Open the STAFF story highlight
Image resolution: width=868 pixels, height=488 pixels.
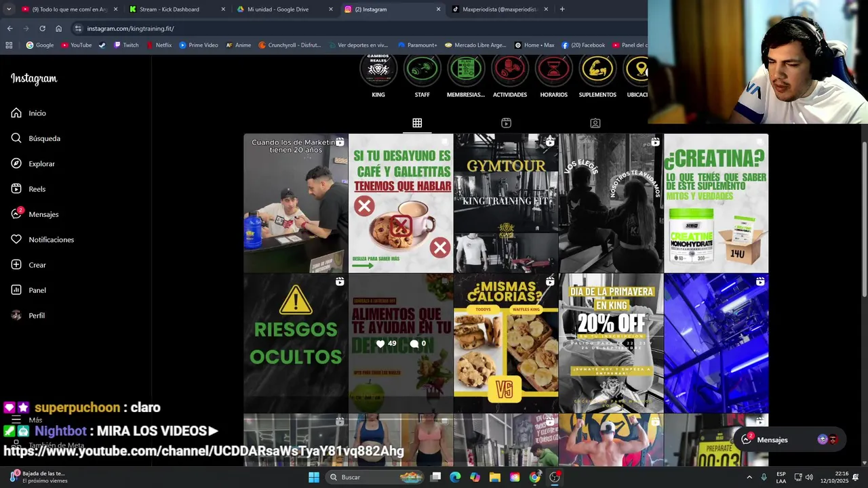click(x=422, y=69)
